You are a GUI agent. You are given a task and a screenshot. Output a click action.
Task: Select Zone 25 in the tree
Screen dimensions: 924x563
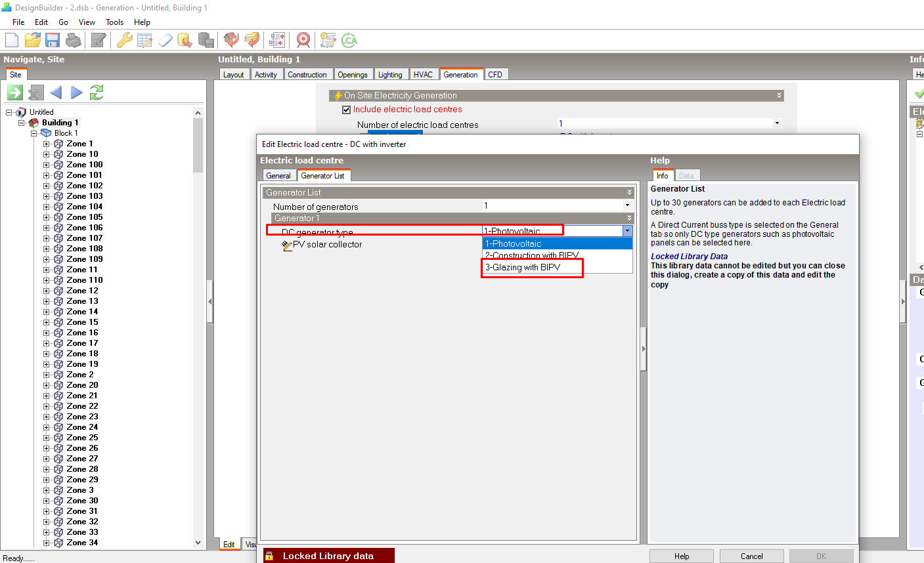82,438
